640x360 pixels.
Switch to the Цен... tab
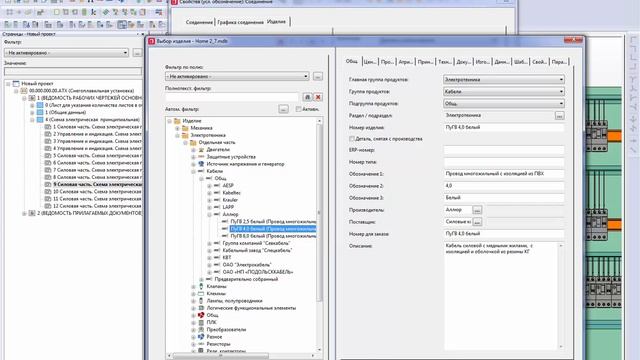[369, 62]
